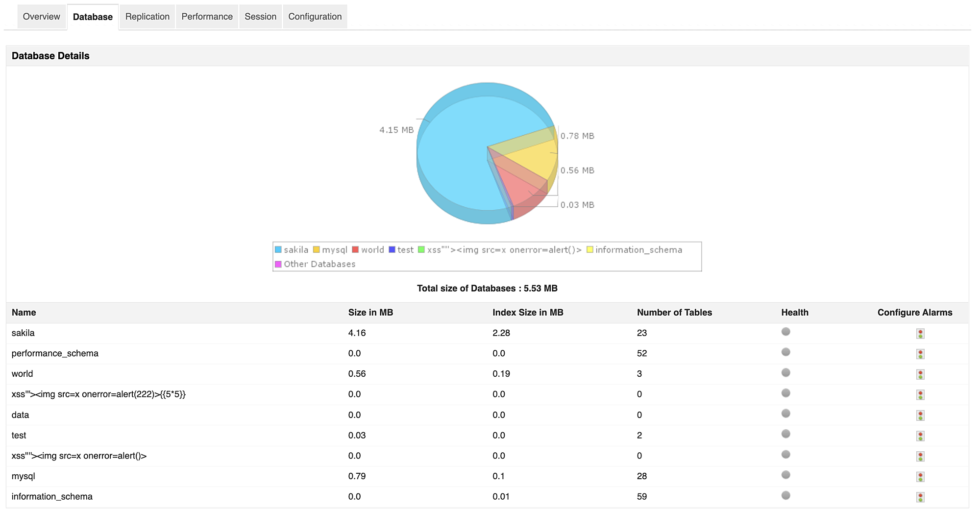The width and height of the screenshot is (980, 512).
Task: Click the information_schema database name
Action: [x=52, y=496]
